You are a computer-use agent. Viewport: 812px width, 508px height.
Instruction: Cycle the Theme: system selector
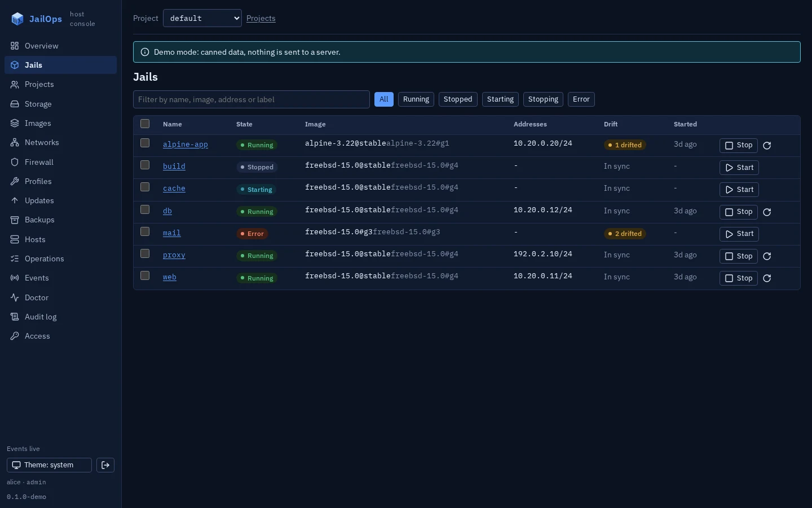49,465
